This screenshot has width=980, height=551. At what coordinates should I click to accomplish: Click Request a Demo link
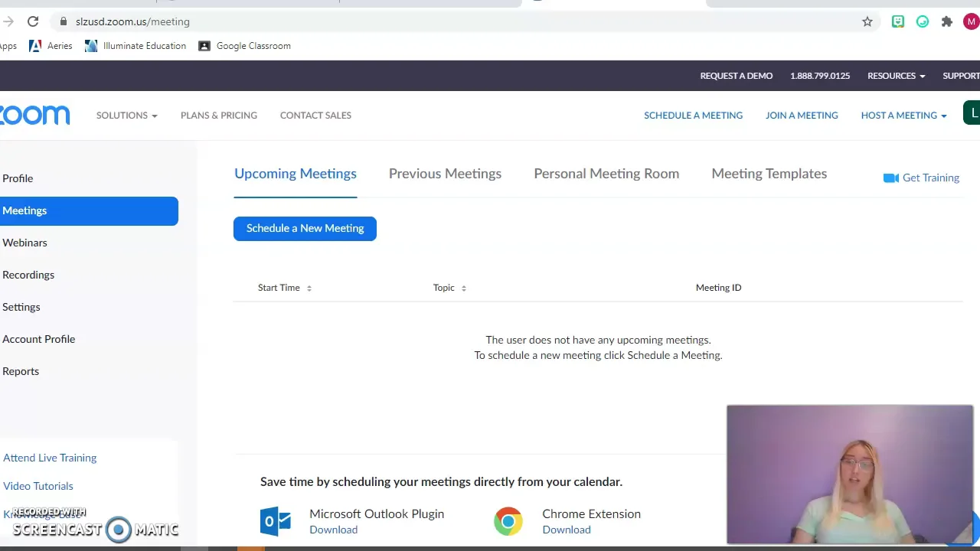click(737, 76)
